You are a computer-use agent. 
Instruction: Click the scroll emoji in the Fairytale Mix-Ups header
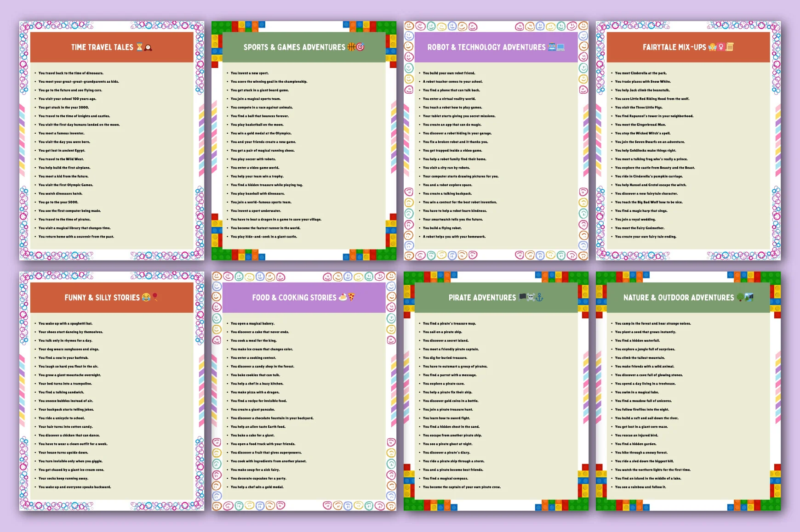730,47
